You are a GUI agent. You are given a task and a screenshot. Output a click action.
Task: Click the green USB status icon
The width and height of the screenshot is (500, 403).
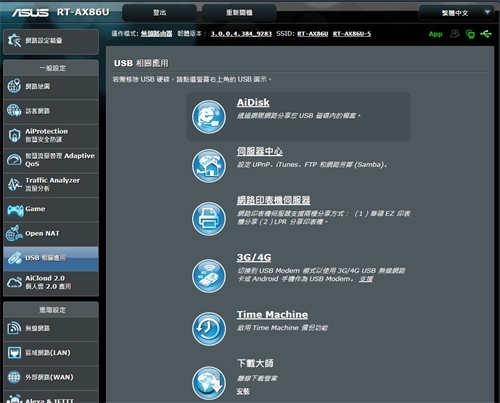pos(486,34)
